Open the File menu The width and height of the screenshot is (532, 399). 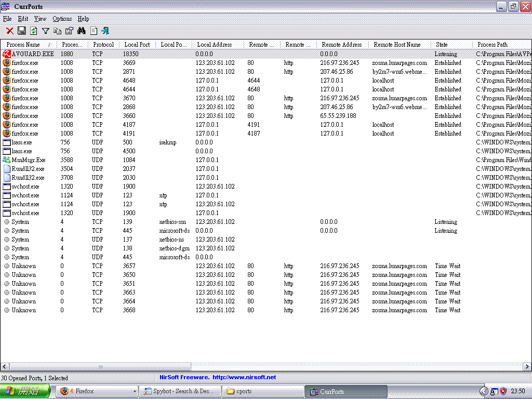click(x=7, y=19)
